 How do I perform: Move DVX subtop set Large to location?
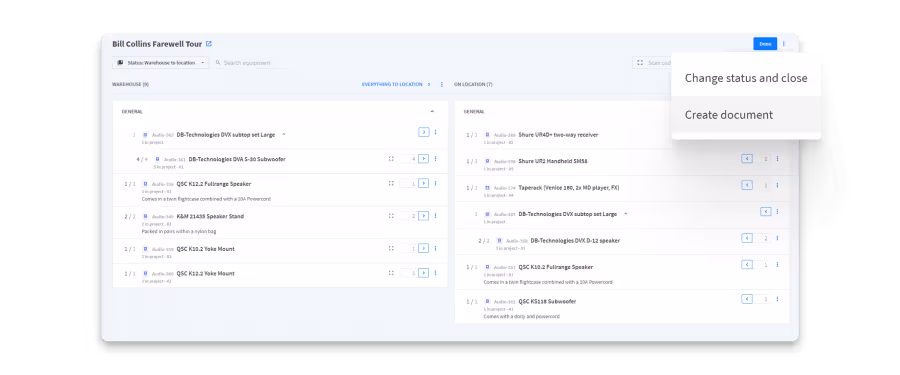(424, 132)
